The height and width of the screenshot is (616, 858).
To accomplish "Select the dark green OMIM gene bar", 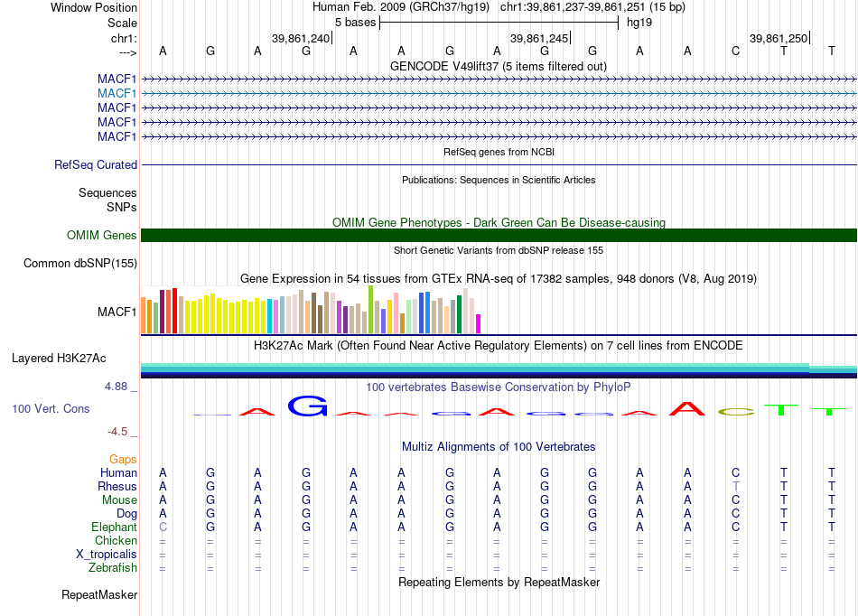I will coord(499,235).
